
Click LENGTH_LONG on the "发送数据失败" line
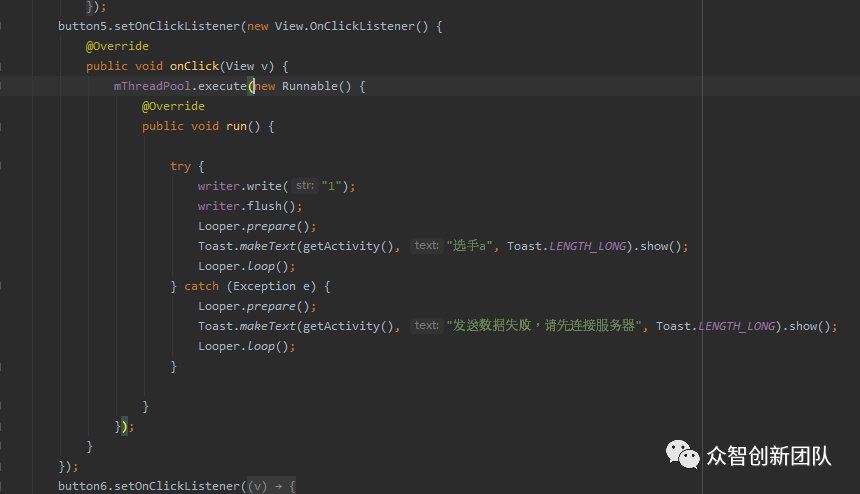[737, 326]
